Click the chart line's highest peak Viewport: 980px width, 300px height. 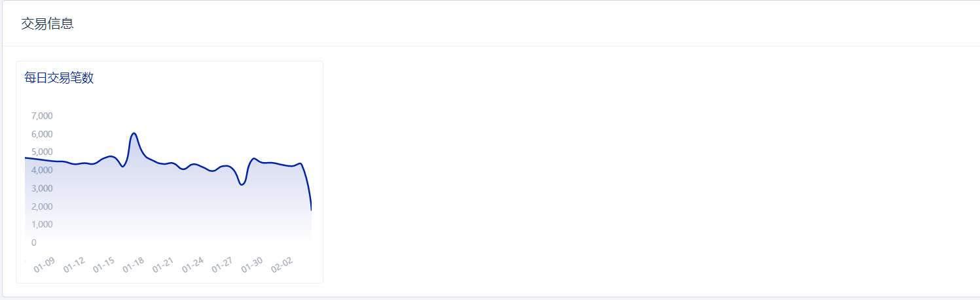[134, 133]
